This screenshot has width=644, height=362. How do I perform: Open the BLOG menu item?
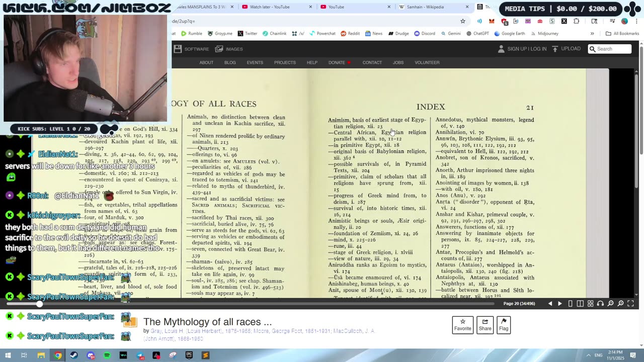pyautogui.click(x=230, y=62)
